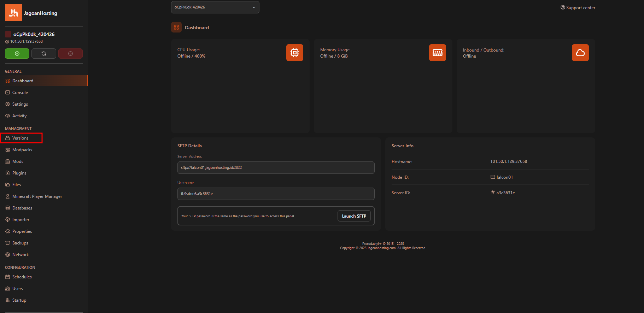Click the Memory Usage Offline / 8 GiB text
644x313 pixels.
click(x=334, y=56)
